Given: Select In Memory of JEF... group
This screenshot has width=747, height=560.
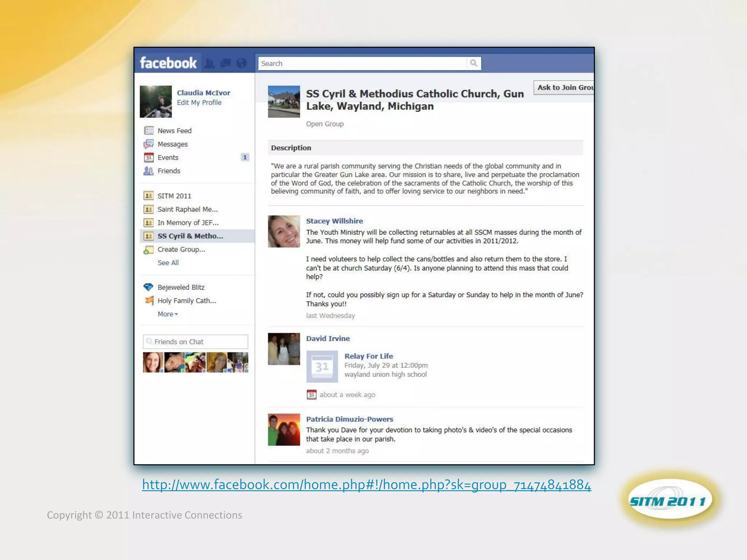Looking at the screenshot, I should click(x=188, y=222).
